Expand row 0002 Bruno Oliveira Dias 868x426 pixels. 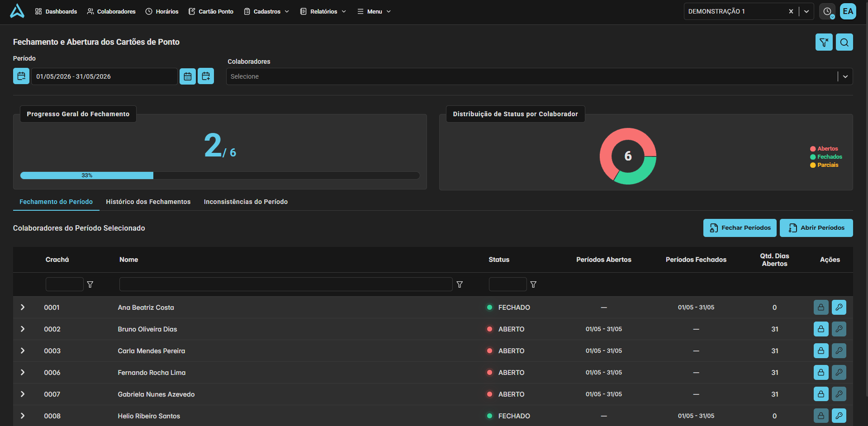(x=23, y=329)
